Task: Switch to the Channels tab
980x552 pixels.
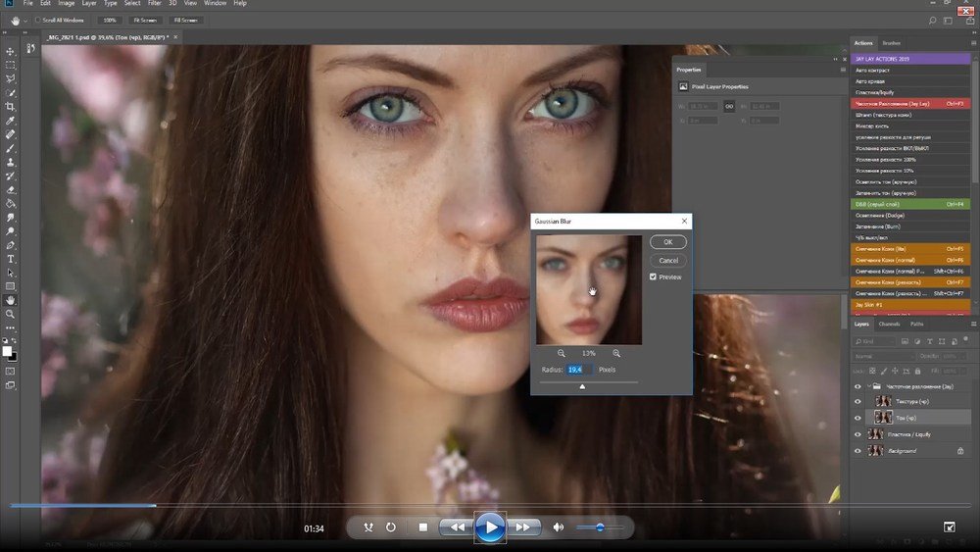Action: pyautogui.click(x=889, y=324)
